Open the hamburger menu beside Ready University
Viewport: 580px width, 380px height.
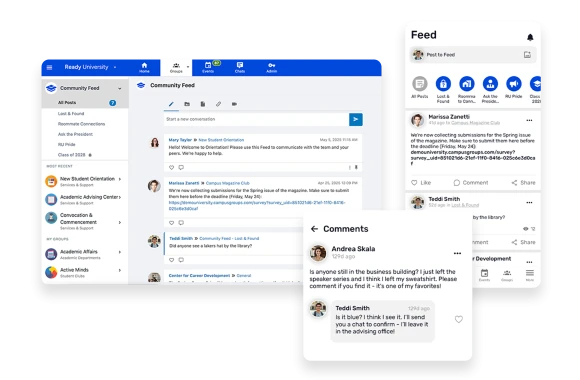(x=50, y=67)
